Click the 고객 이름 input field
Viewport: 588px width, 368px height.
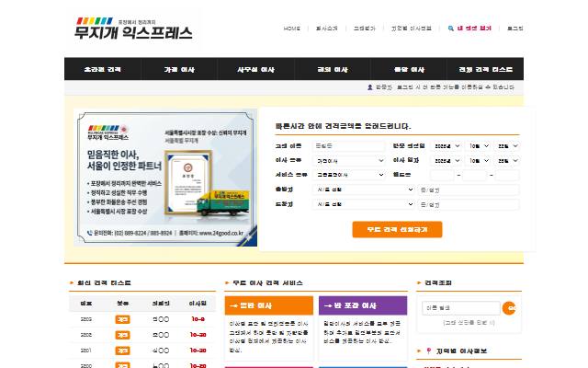(x=349, y=146)
